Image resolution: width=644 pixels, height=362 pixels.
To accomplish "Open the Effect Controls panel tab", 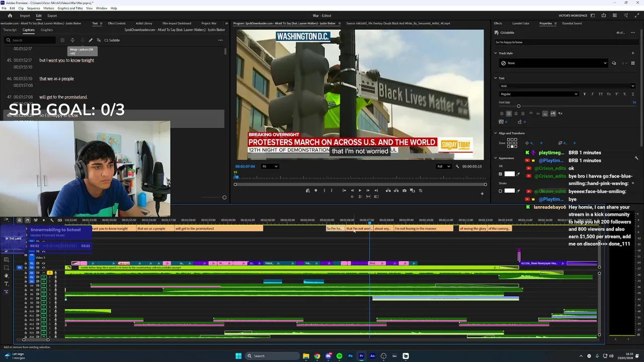I will (x=117, y=23).
